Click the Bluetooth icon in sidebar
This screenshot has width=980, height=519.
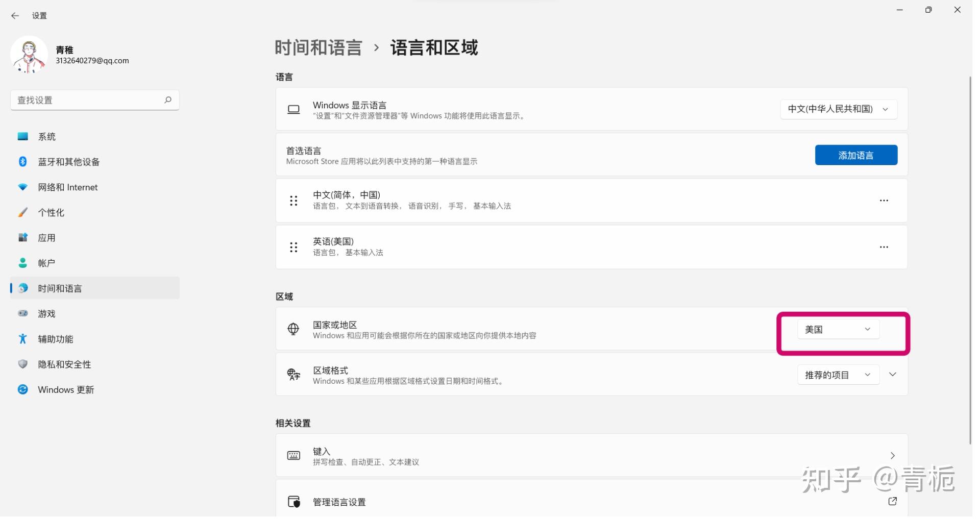click(x=23, y=162)
